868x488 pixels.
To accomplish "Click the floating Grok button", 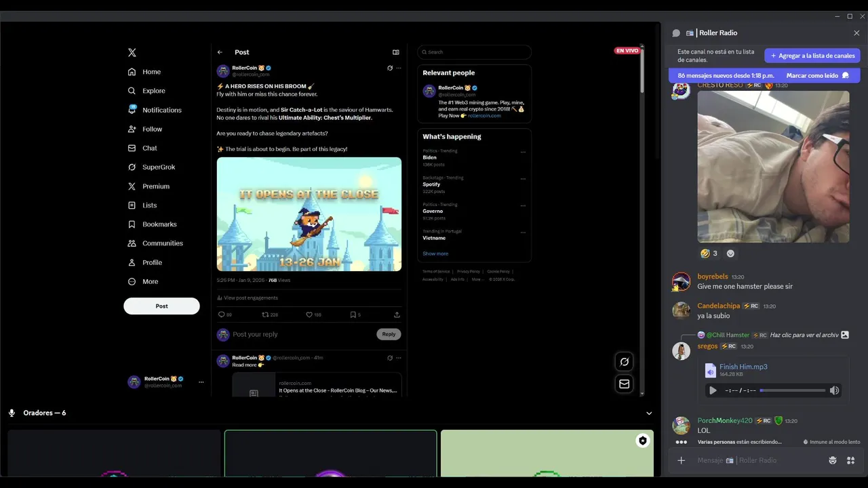I will (x=624, y=362).
